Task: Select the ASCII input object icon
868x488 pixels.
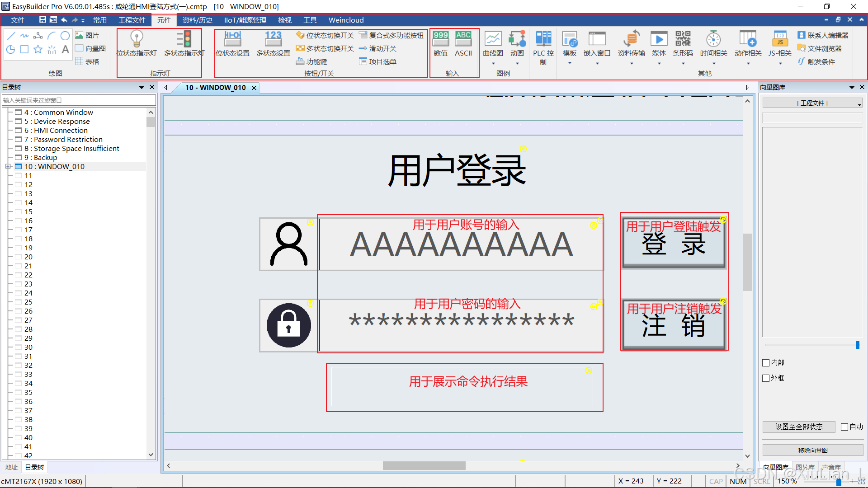Action: [463, 39]
